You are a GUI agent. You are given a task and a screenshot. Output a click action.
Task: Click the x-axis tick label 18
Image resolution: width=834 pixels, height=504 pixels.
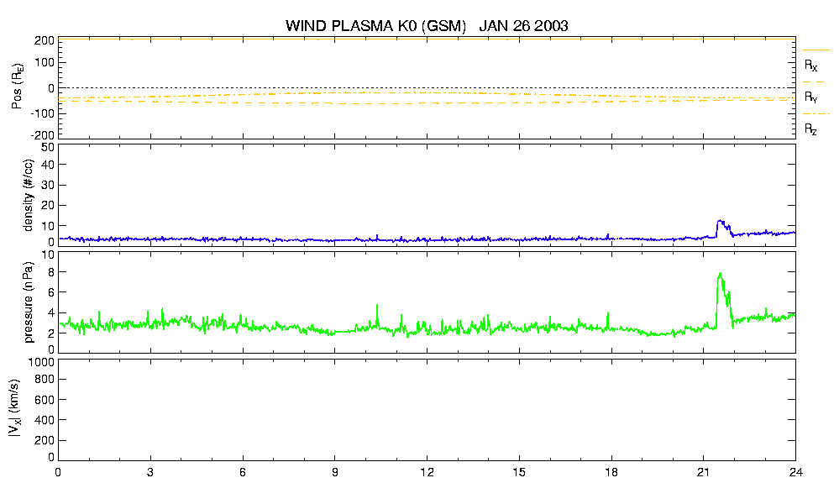[611, 472]
